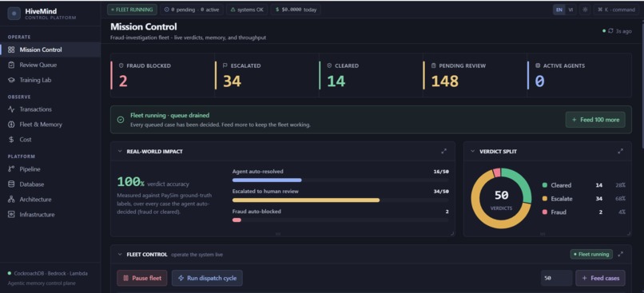Viewport: 644px width, 293px height.
Task: Select the Mission Control menu item
Action: [50, 49]
